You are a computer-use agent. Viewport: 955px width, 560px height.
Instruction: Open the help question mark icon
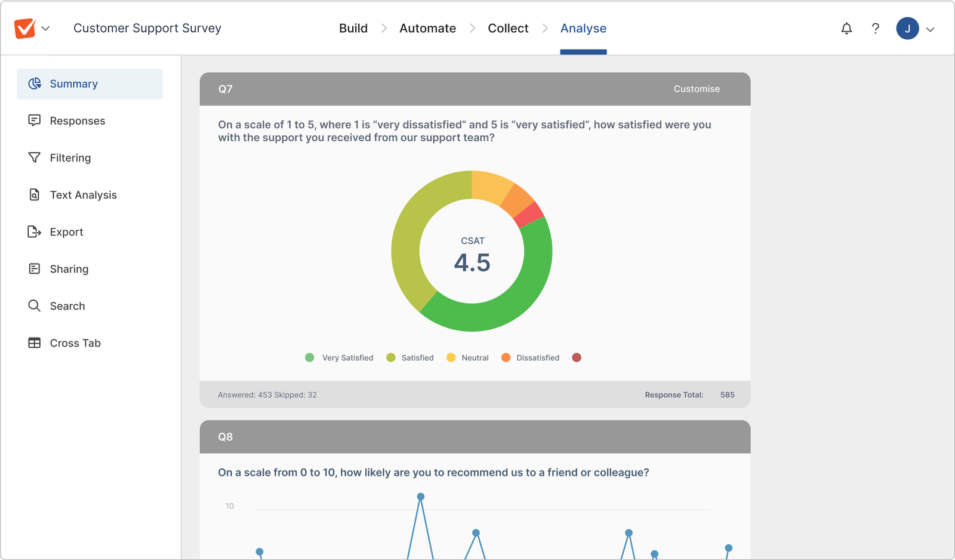[876, 28]
